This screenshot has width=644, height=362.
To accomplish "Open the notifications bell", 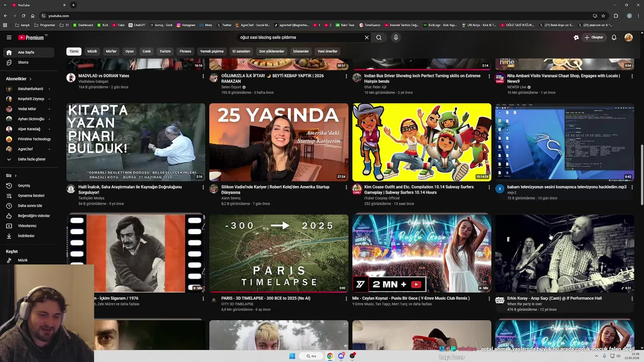I will (x=614, y=37).
